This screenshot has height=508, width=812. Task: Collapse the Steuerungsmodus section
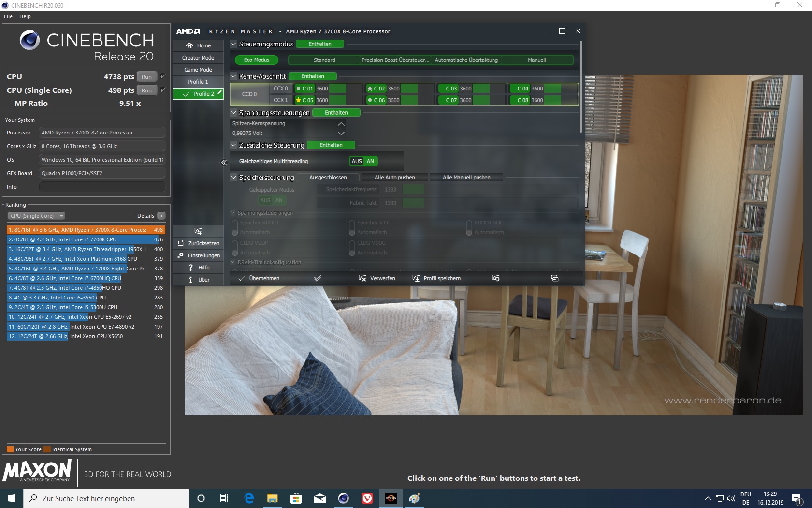[233, 44]
